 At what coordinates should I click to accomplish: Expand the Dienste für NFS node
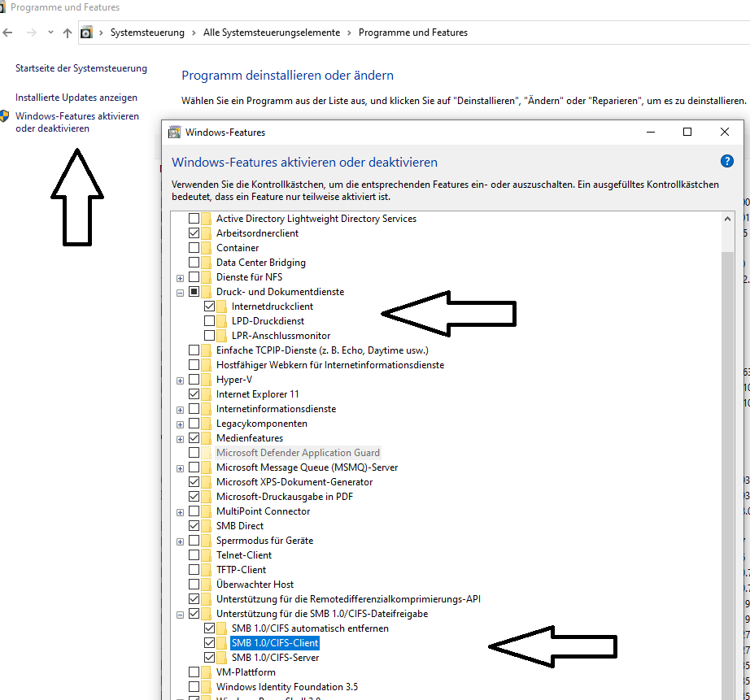[180, 278]
